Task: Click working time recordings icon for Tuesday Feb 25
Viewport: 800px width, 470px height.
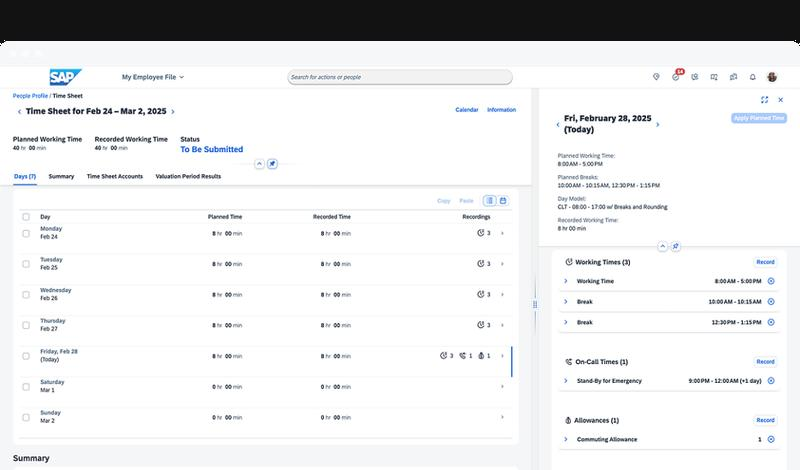Action: (481, 264)
